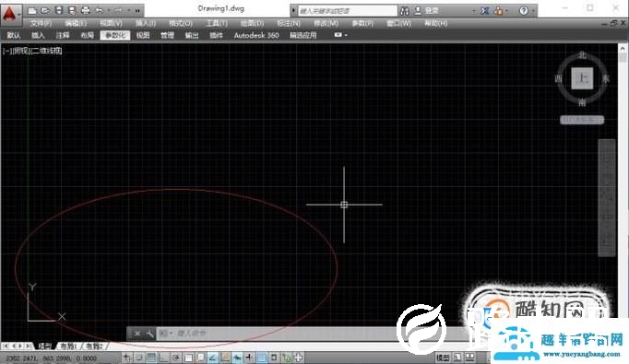
Task: Click the 模型 button in the status bar
Action: pyautogui.click(x=443, y=358)
